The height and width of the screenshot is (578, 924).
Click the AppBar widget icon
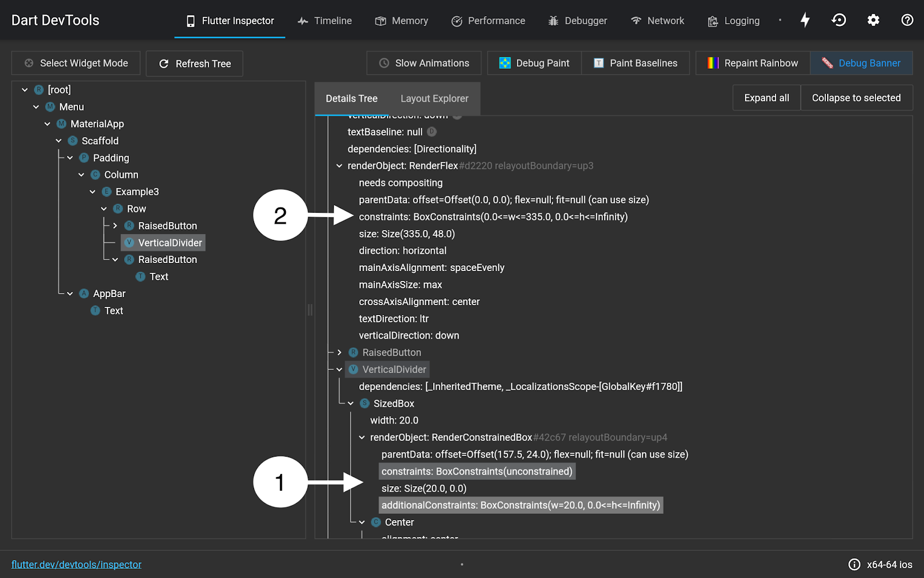coord(84,294)
